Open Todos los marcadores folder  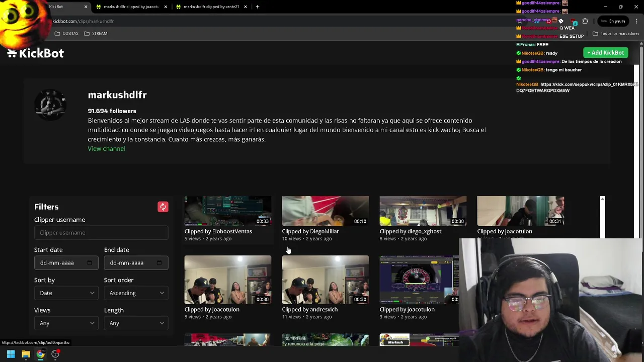615,33
